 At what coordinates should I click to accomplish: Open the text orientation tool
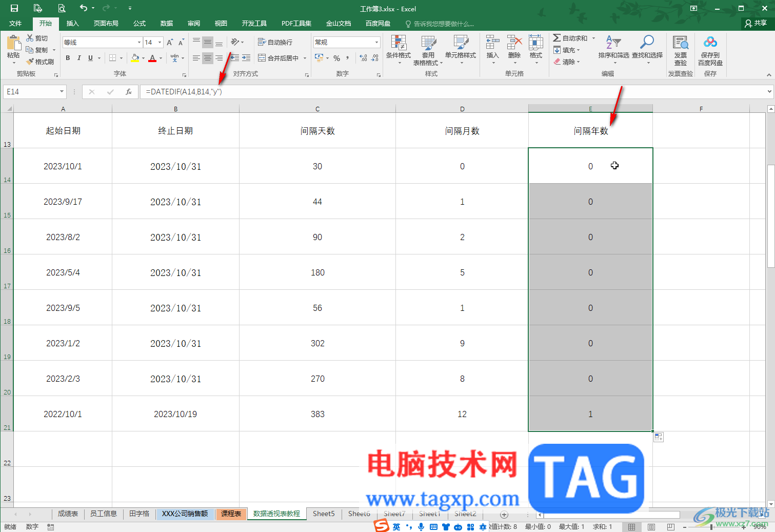pos(237,42)
